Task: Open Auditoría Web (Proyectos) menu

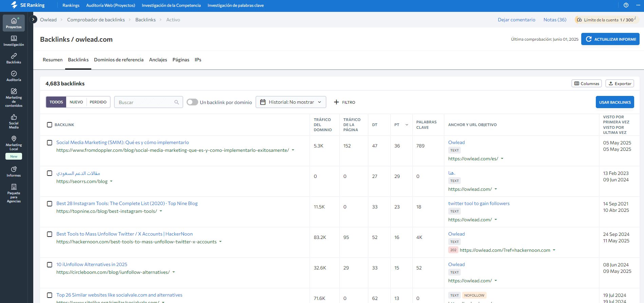Action: 111,5
